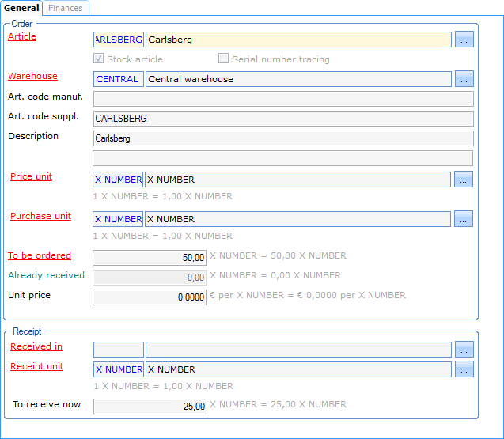Click the Art. code manuf. field
Viewport: 504px width, 439px height.
283,99
